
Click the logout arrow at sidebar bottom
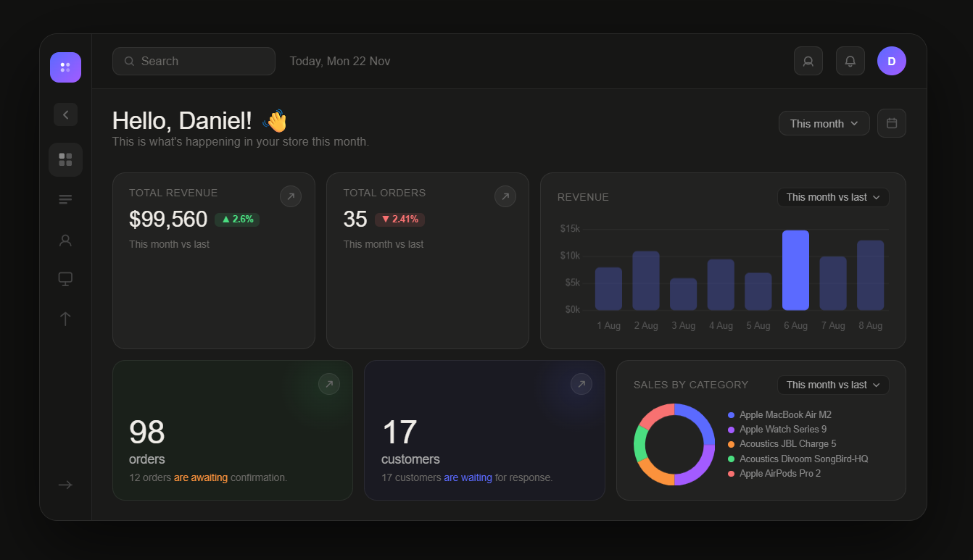tap(65, 485)
